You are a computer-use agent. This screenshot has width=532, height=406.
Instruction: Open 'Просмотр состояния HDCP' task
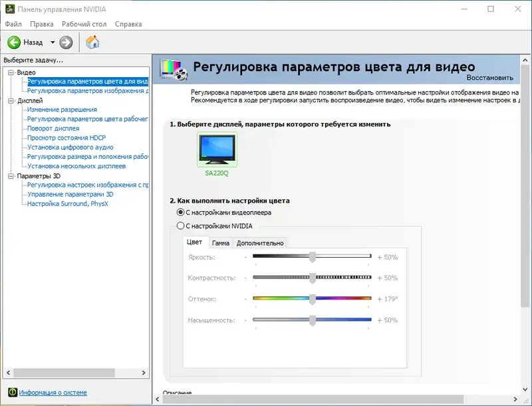[66, 138]
